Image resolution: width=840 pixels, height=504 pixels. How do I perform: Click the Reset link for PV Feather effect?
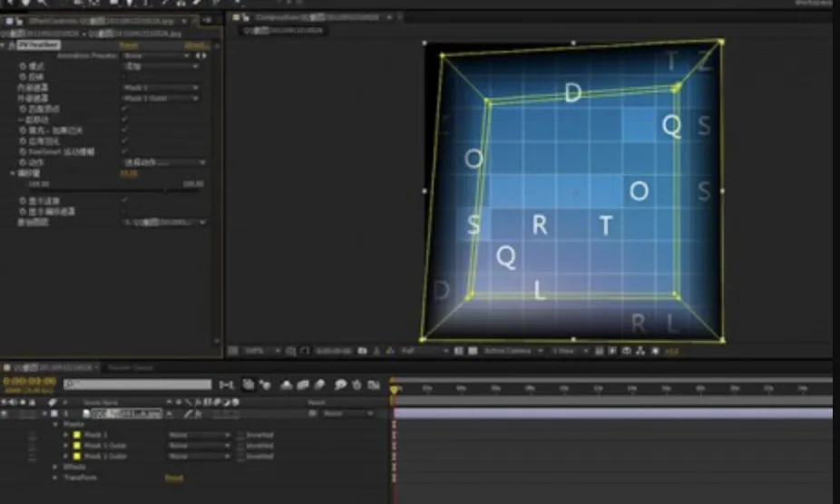pyautogui.click(x=129, y=45)
